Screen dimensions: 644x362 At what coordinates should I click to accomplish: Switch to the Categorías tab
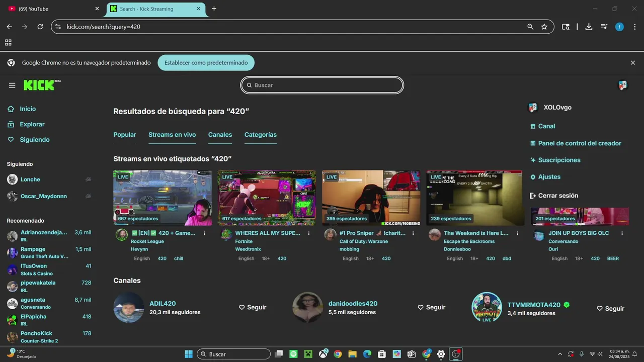coord(261,135)
